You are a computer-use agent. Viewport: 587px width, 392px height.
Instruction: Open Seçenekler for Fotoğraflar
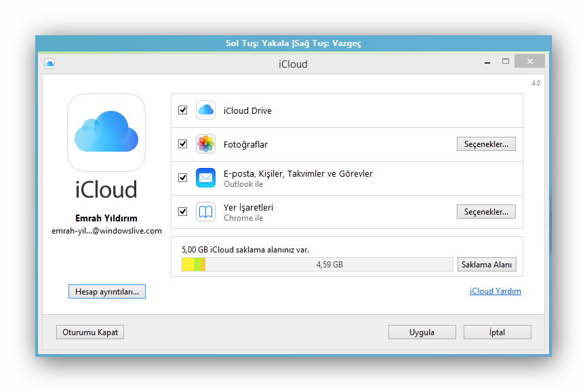point(486,144)
